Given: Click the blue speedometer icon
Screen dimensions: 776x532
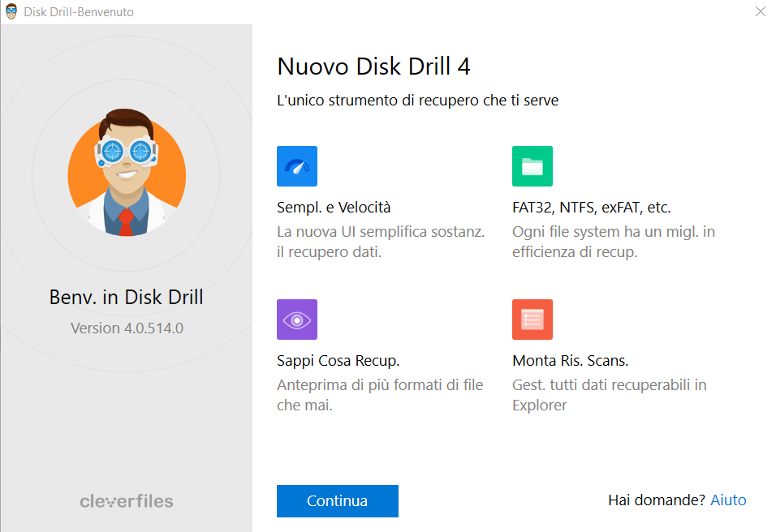Looking at the screenshot, I should pyautogui.click(x=297, y=166).
